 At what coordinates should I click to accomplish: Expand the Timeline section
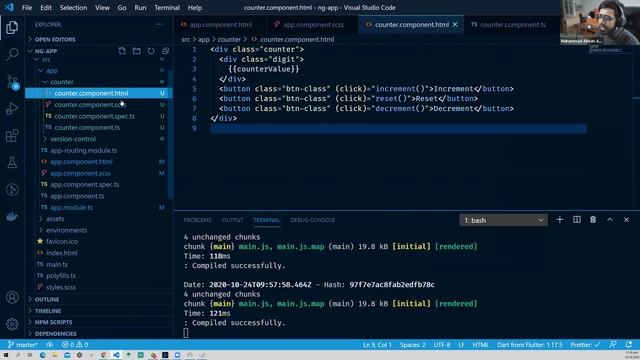point(48,311)
